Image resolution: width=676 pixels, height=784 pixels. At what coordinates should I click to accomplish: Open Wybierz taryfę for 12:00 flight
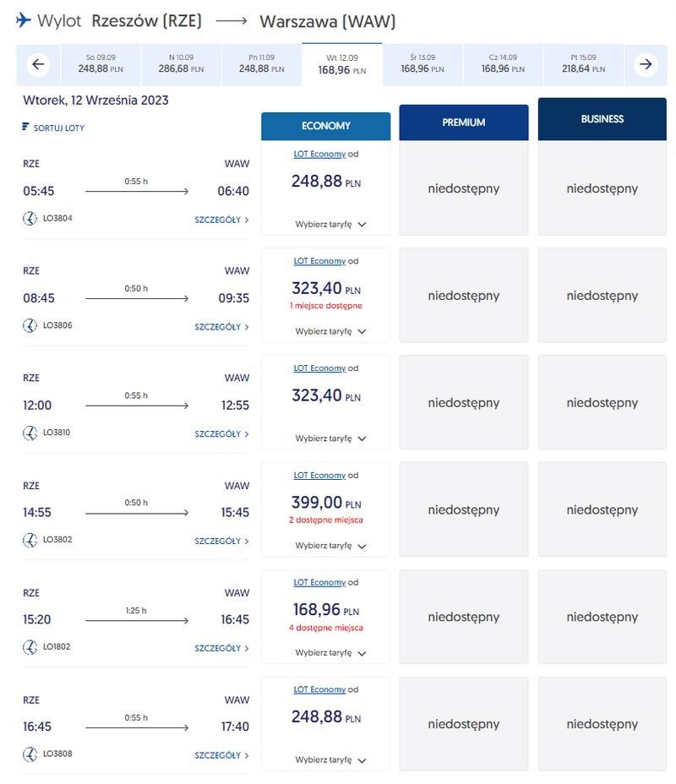[330, 438]
